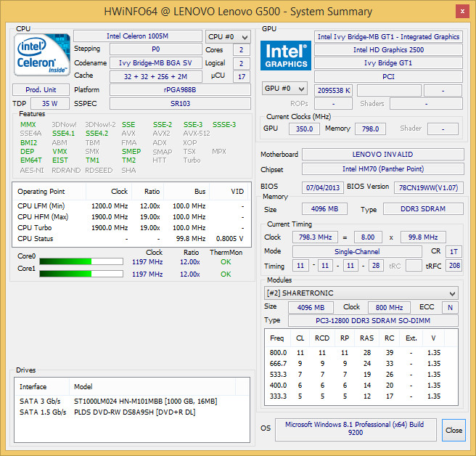This screenshot has width=476, height=456.
Task: Click the SSPEC SR103 field
Action: [180, 103]
